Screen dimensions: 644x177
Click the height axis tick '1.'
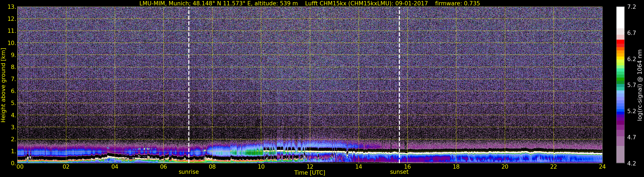13,151
